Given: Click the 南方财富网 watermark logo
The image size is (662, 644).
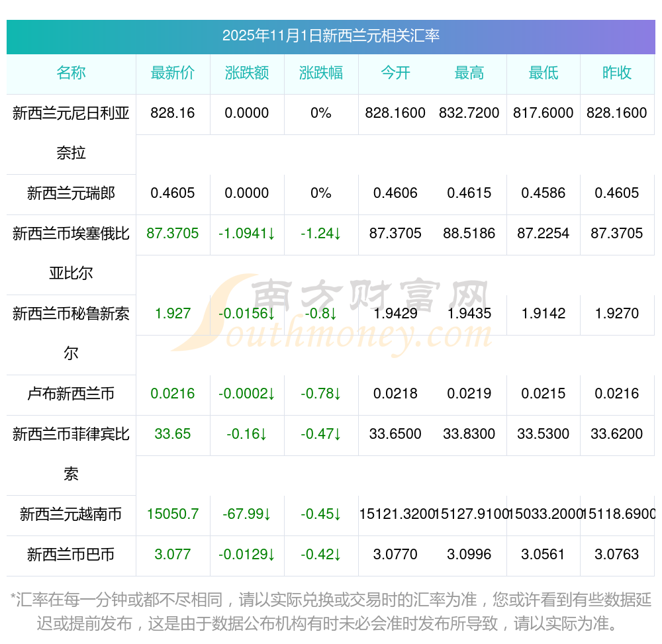Looking at the screenshot, I should click(331, 315).
